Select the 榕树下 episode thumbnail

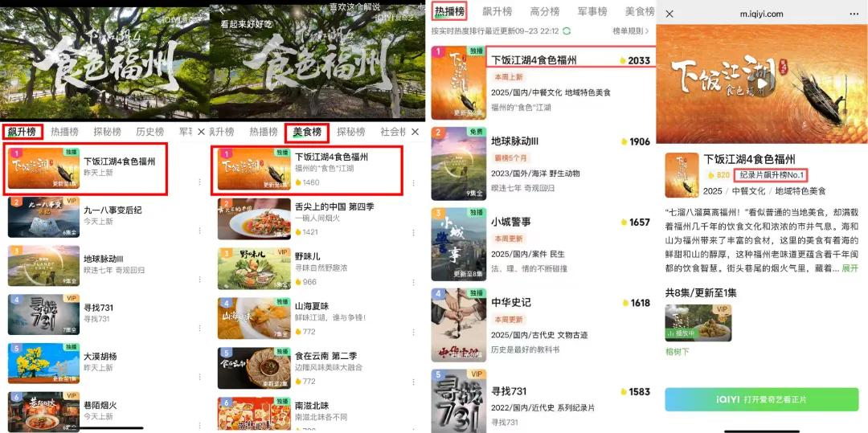pos(698,323)
